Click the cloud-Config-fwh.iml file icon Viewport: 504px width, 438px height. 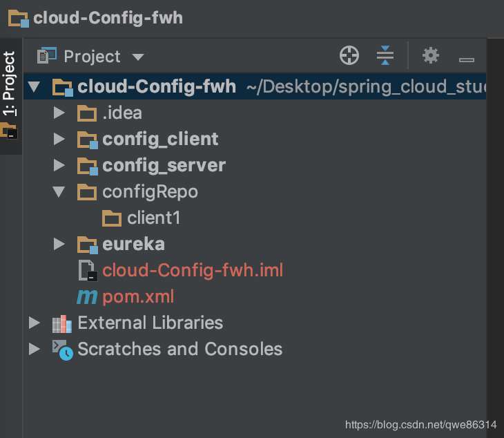click(x=88, y=271)
